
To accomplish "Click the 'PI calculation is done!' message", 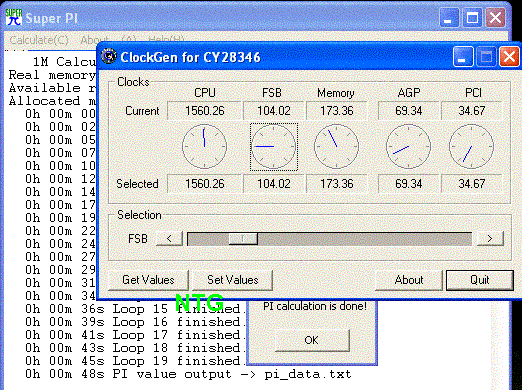I will [315, 306].
